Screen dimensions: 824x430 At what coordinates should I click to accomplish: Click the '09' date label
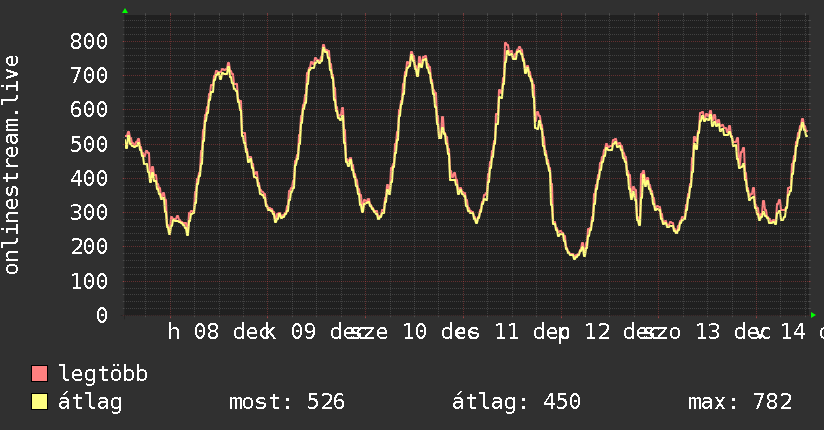pos(304,332)
